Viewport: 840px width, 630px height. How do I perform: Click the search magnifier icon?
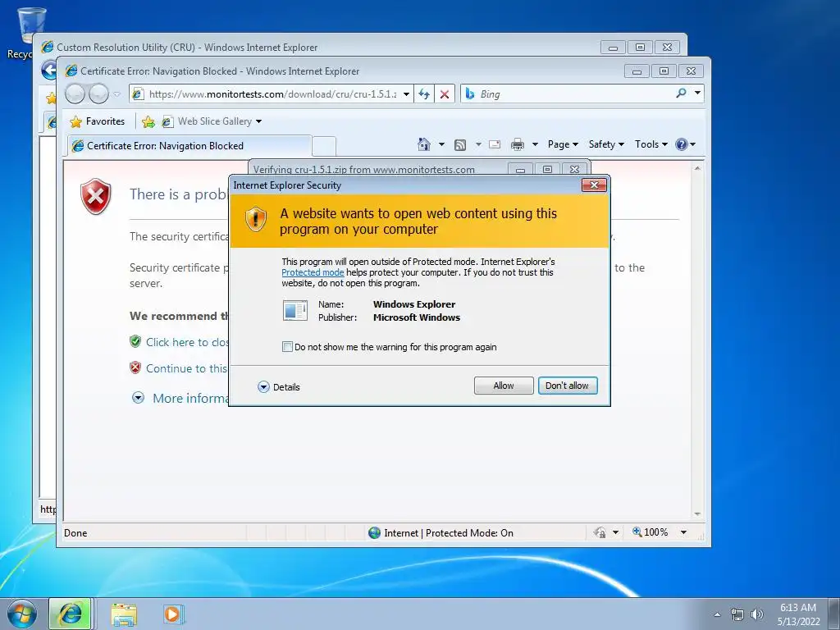tap(681, 94)
